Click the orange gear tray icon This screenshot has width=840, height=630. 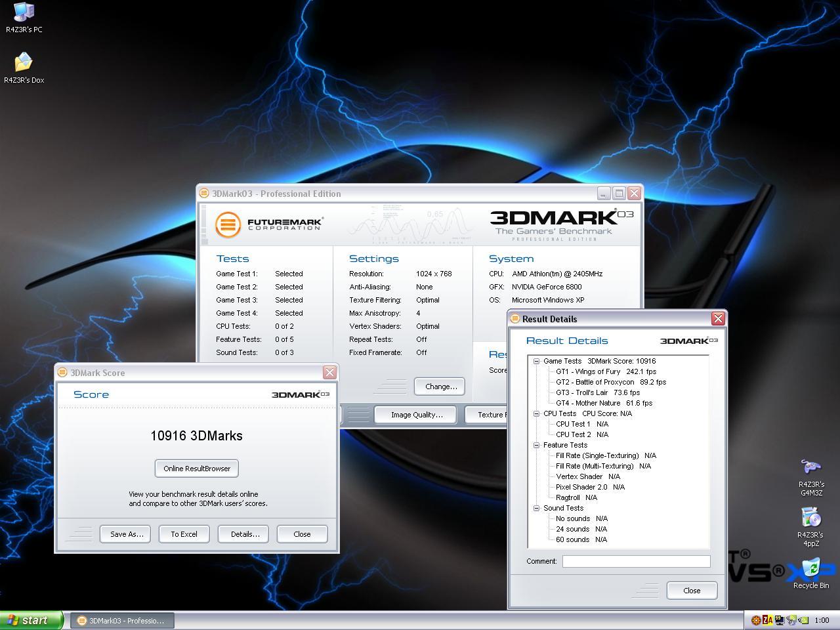click(x=755, y=620)
